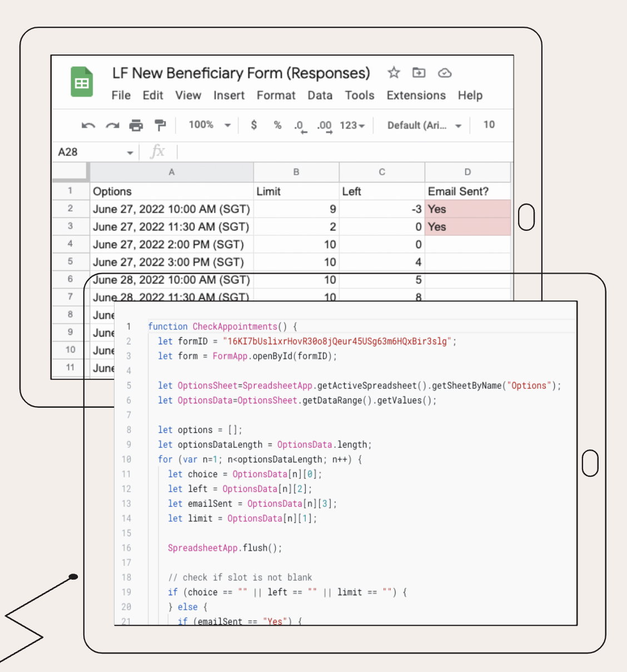Select the paint format tool
This screenshot has height=672, width=627.
click(160, 125)
